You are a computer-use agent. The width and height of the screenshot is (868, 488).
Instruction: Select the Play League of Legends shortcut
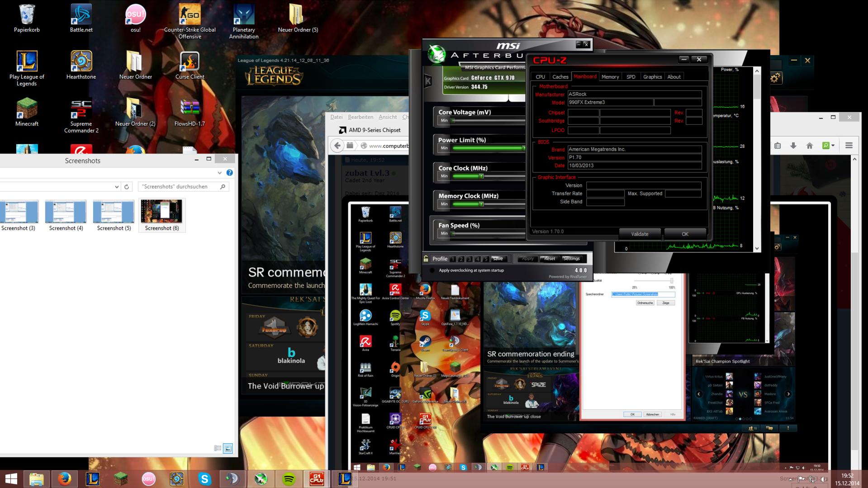[x=27, y=68]
